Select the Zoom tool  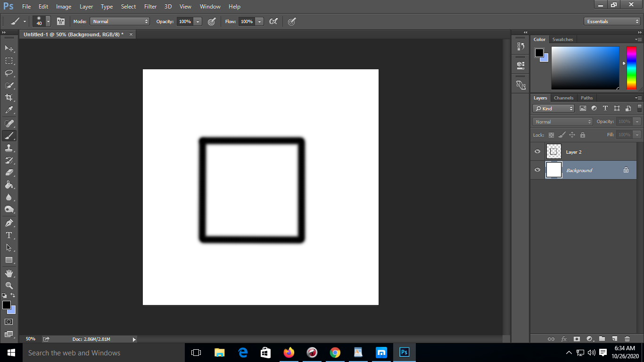[x=9, y=286]
